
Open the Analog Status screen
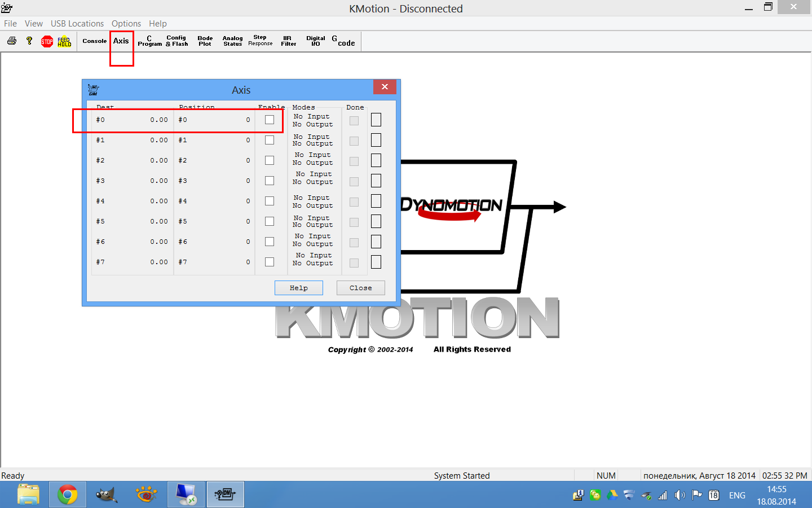coord(233,41)
